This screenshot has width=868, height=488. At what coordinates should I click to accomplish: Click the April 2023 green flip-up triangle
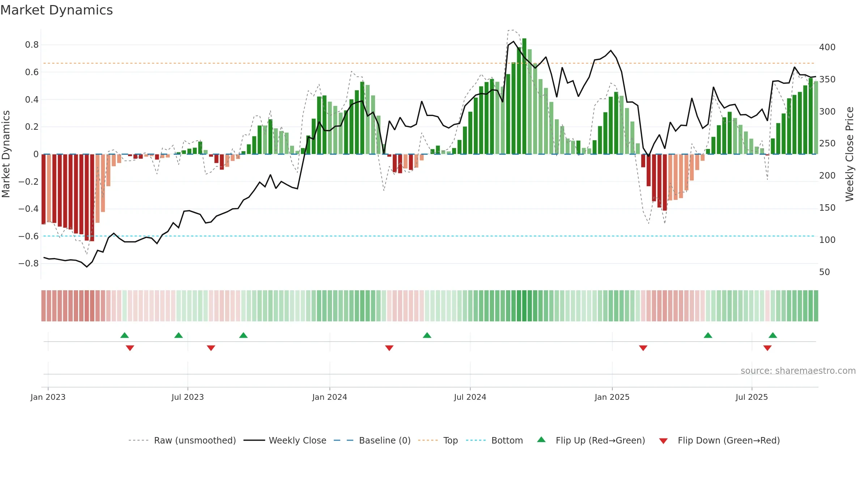coord(124,335)
